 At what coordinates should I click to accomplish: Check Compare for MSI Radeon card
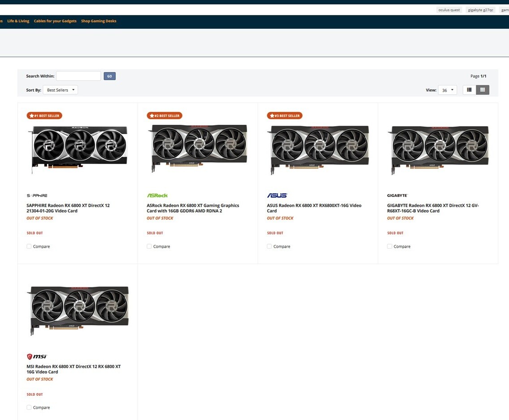pos(29,407)
